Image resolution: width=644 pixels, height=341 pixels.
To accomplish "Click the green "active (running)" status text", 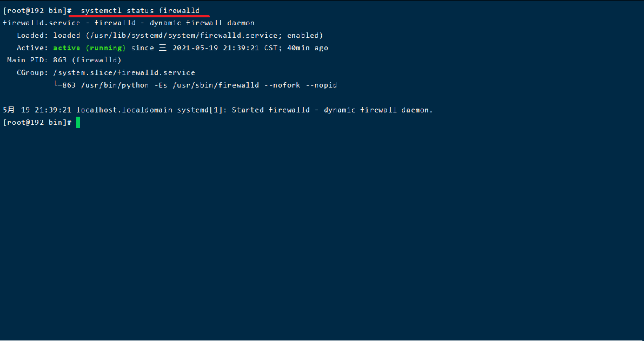I will pos(89,48).
